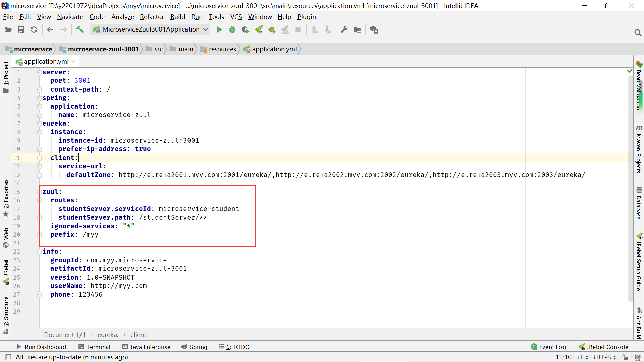Open the Bean Validation panel
Viewport: 644px width, 362px height.
(639, 85)
